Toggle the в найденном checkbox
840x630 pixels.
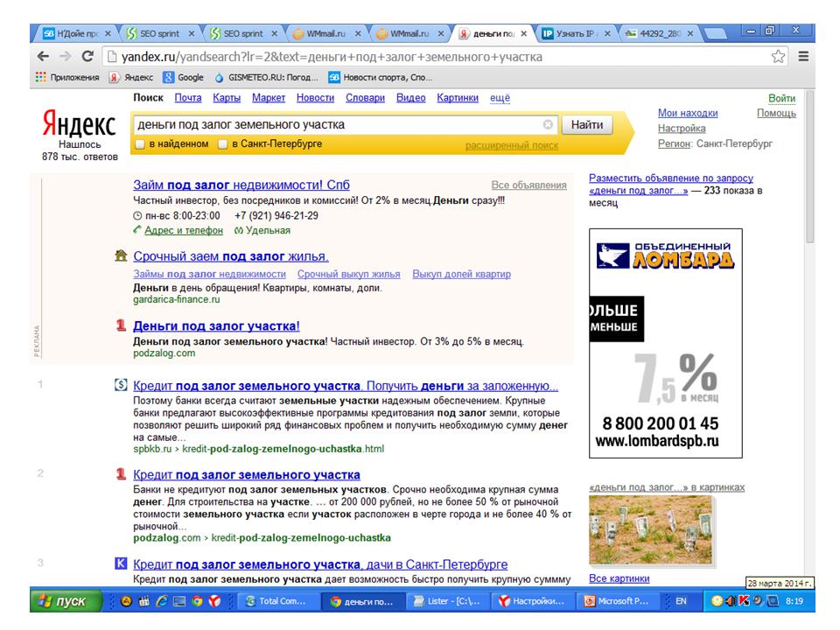pyautogui.click(x=140, y=144)
